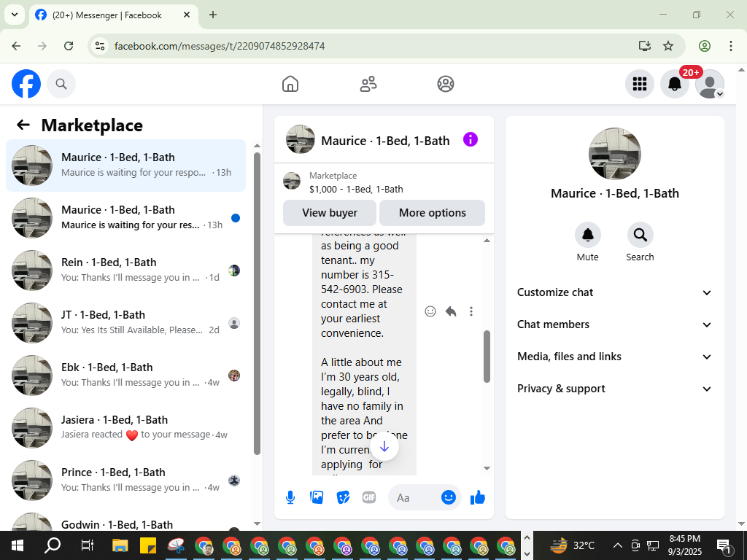
Task: Open emoji picker in message box
Action: pyautogui.click(x=449, y=497)
